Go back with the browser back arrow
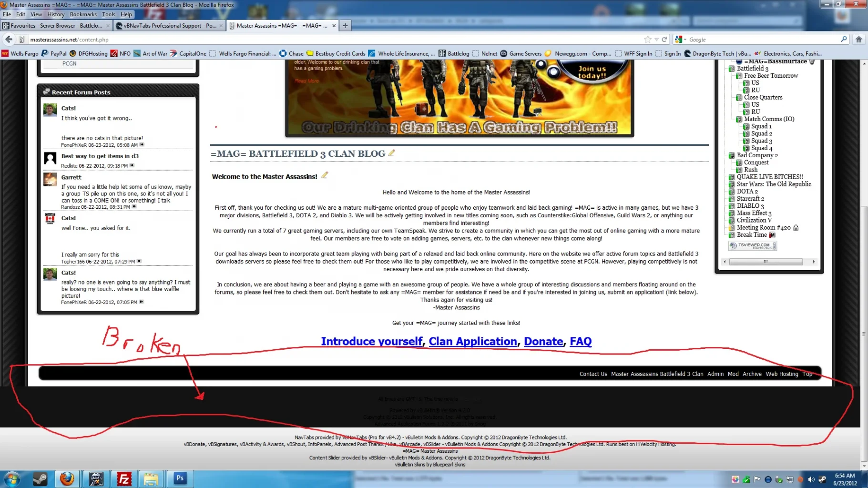 (x=9, y=39)
